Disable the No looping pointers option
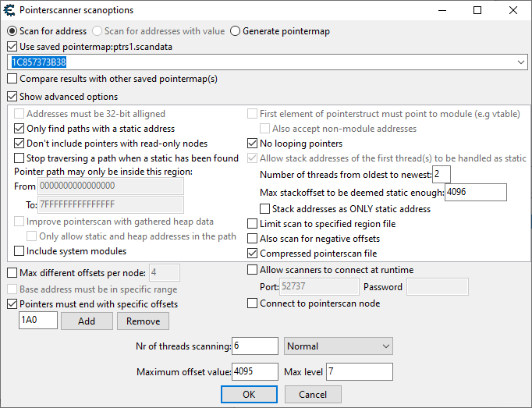The height and width of the screenshot is (408, 532). pyautogui.click(x=253, y=144)
